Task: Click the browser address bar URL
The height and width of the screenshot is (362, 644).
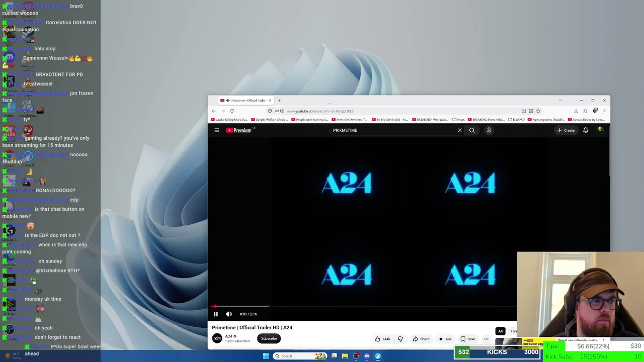Action: tap(320, 111)
